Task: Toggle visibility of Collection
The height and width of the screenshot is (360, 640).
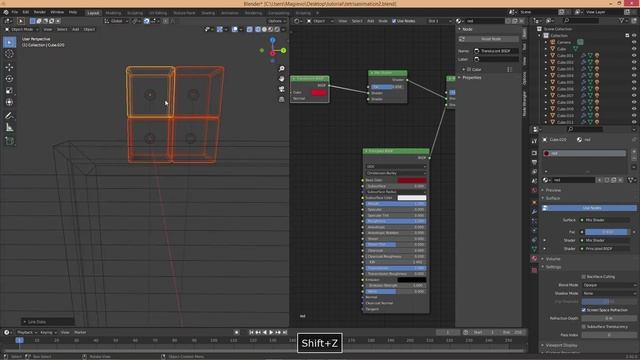Action: point(634,36)
